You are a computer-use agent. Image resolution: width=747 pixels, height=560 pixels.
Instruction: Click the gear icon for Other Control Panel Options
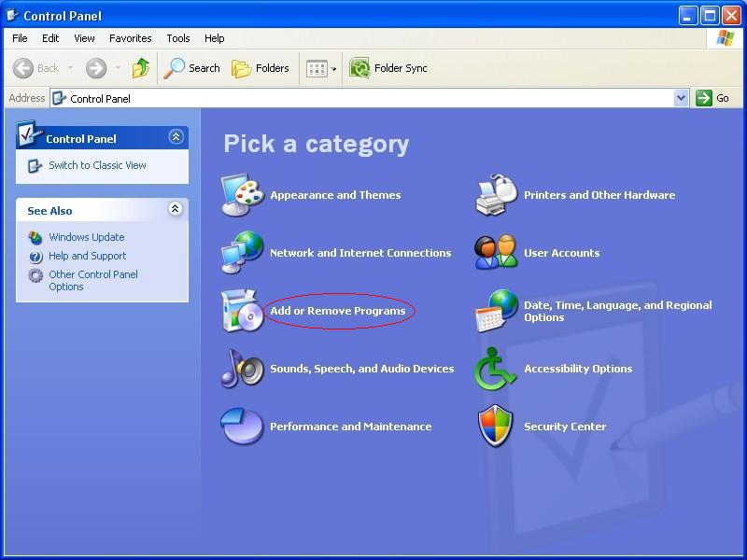pyautogui.click(x=35, y=275)
